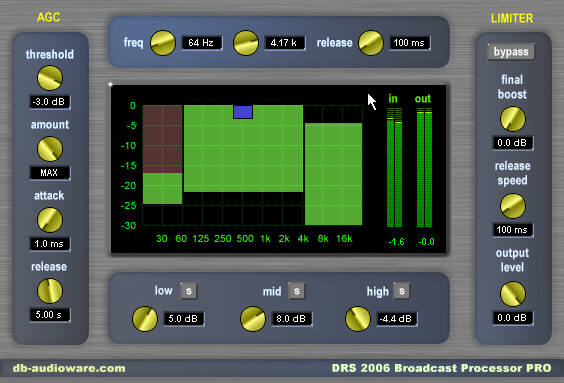Click the AGC threshold knob

coord(50,78)
